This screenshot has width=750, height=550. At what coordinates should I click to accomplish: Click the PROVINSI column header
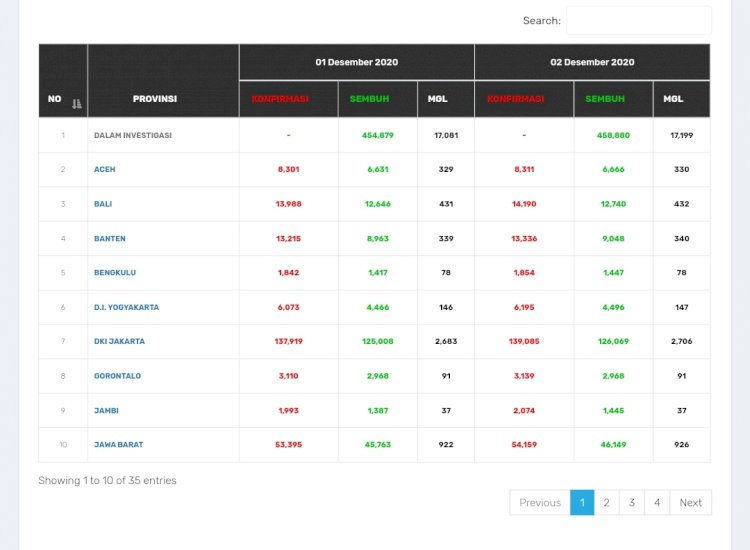point(155,99)
